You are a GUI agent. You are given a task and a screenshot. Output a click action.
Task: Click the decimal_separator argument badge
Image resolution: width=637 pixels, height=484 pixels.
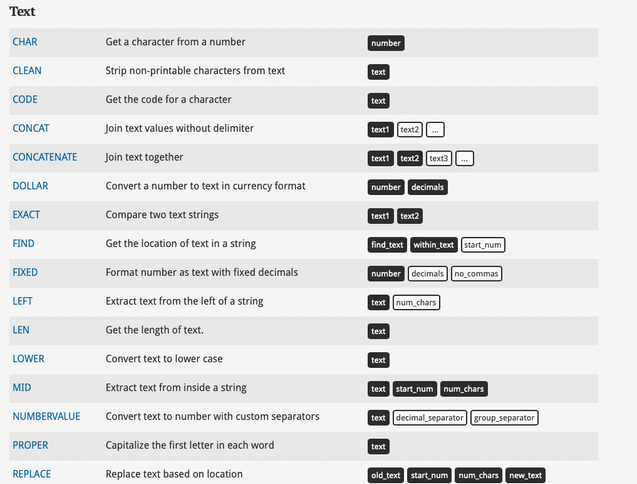tap(429, 418)
